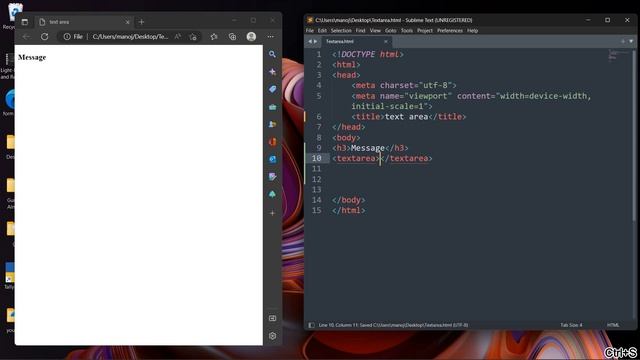
Task: Open the Edit menu in Sublime Text
Action: tap(322, 31)
